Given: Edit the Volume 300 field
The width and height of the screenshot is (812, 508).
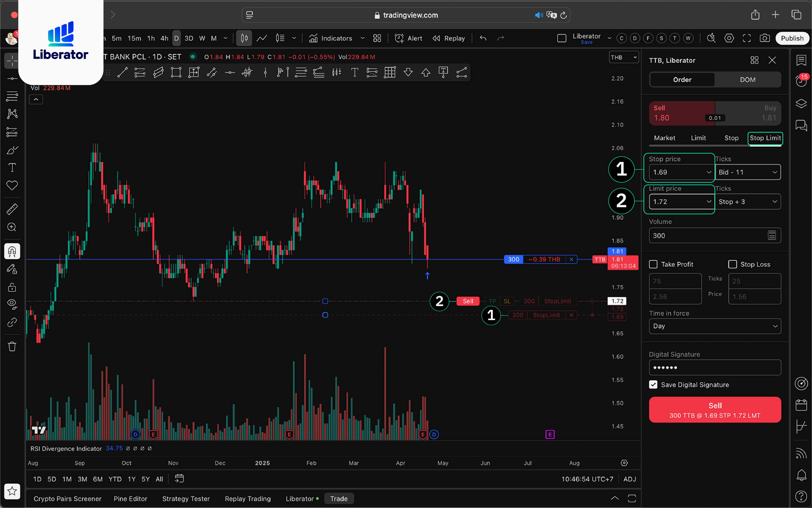Looking at the screenshot, I should tap(715, 235).
